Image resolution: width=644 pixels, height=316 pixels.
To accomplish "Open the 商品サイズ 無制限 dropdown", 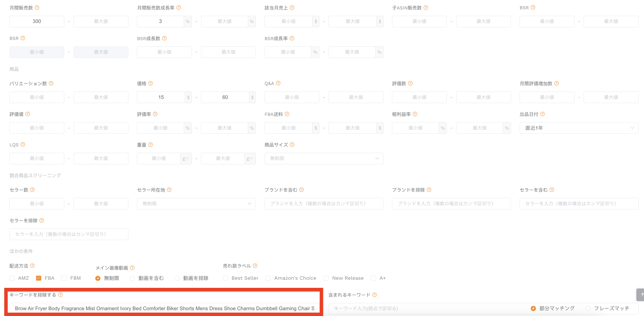I will pyautogui.click(x=324, y=158).
